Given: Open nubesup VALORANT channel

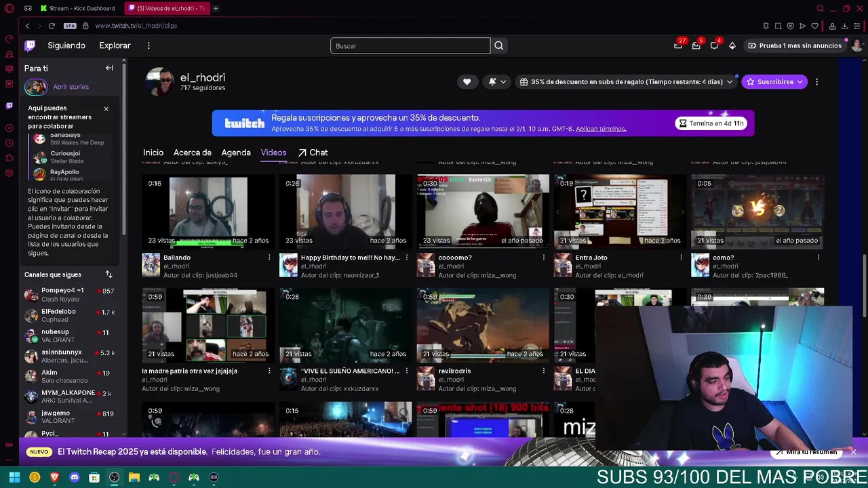Looking at the screenshot, I should [71, 335].
